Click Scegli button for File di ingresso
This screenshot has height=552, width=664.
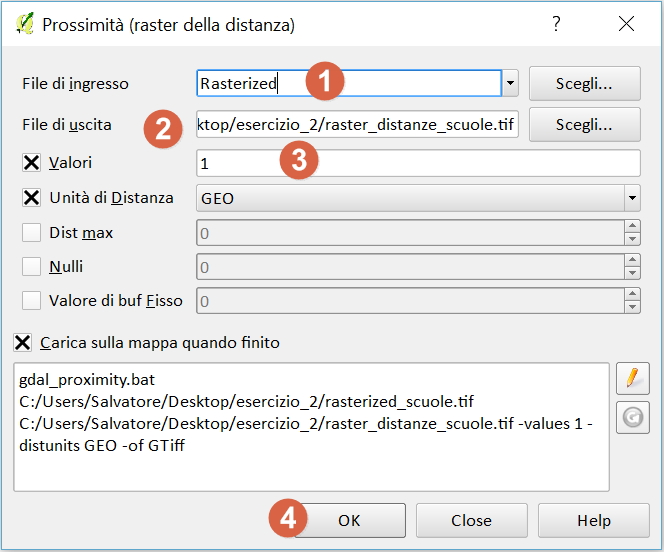[x=584, y=83]
